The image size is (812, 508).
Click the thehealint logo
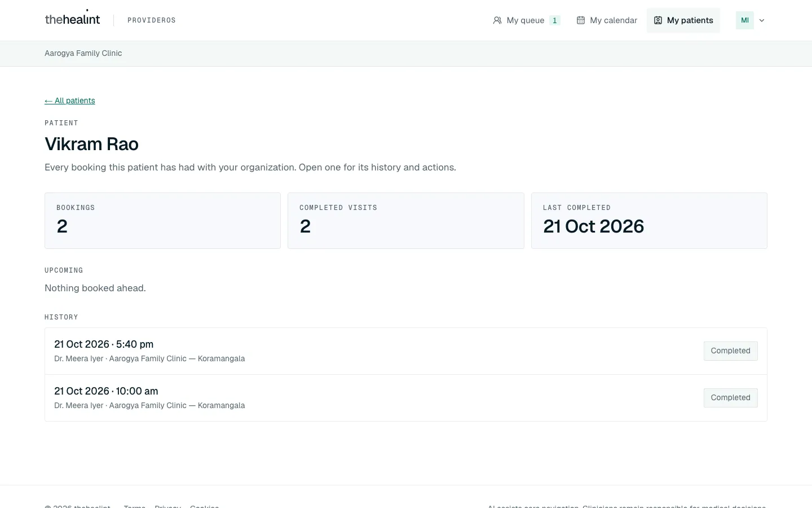72,19
